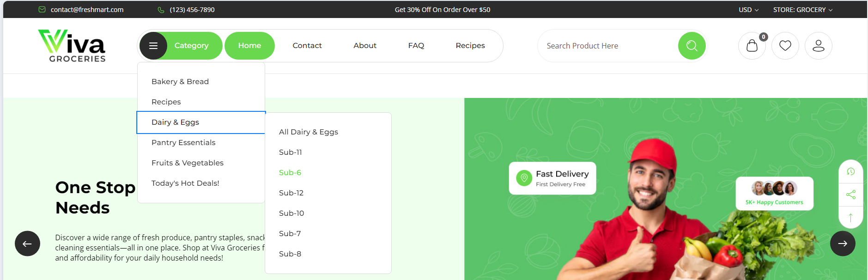Click the green search magnifier button

[x=692, y=46]
